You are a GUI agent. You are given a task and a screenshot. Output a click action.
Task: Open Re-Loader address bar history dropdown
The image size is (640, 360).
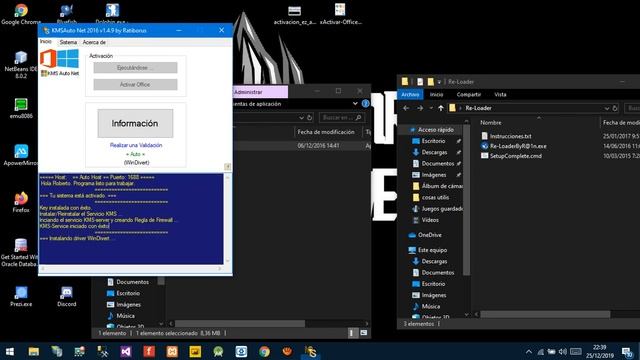[607, 108]
